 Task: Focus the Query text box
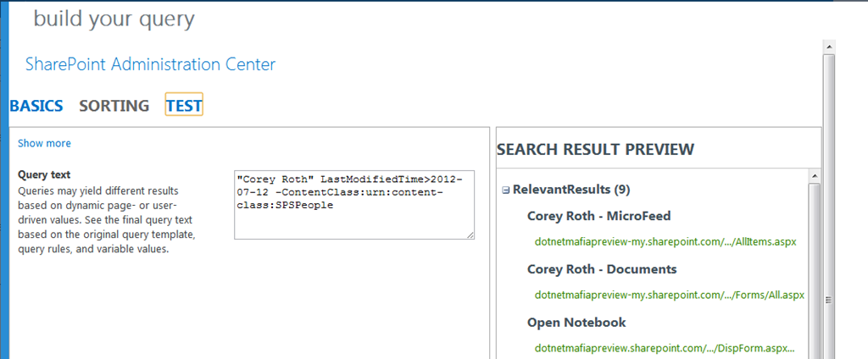[x=354, y=205]
